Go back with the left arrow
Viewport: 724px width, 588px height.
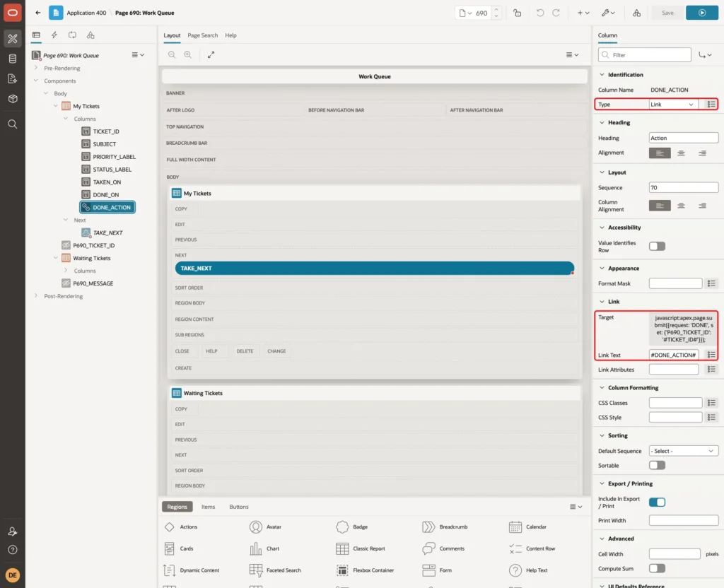coord(38,13)
